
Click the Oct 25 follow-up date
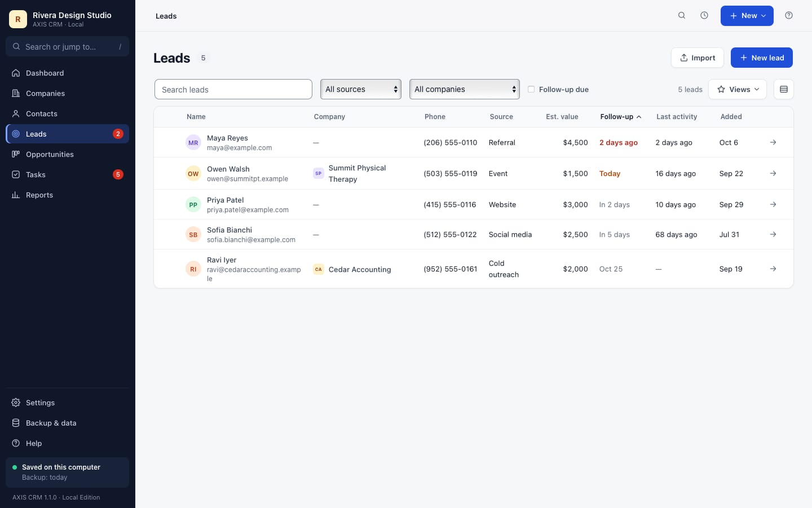pyautogui.click(x=611, y=269)
